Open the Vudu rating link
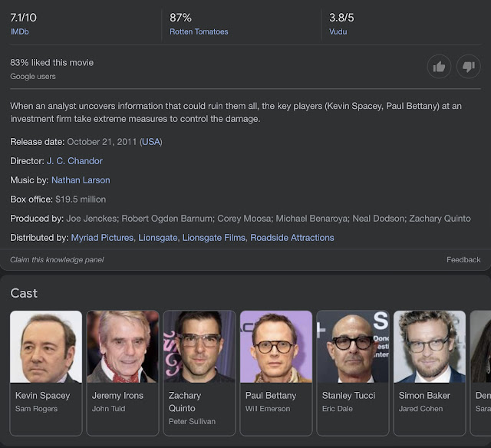Viewport: 491px width, 448px height. (x=338, y=31)
